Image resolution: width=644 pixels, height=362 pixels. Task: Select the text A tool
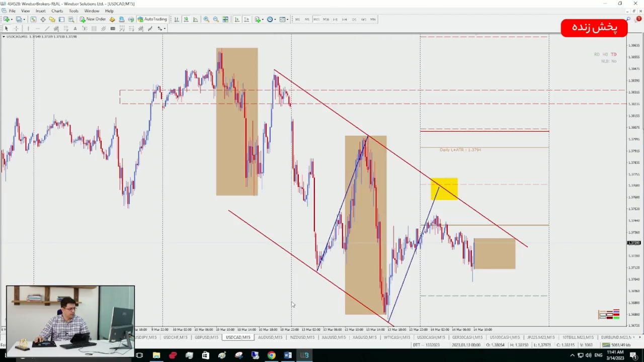[x=75, y=29]
